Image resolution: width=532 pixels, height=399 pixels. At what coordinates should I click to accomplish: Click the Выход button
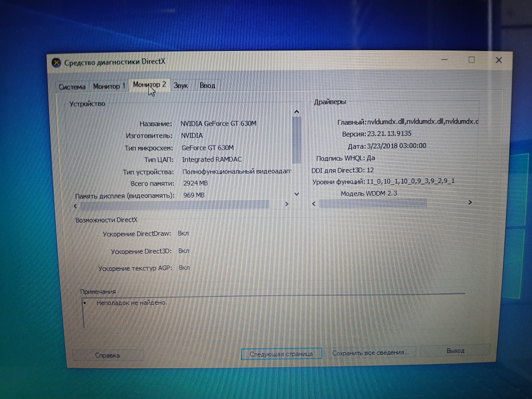455,350
